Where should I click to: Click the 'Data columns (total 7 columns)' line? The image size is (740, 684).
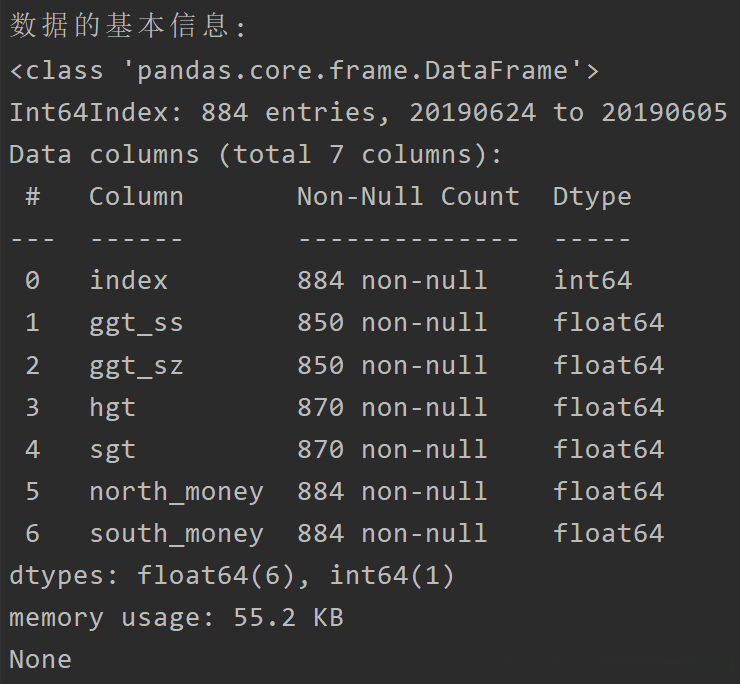[255, 155]
